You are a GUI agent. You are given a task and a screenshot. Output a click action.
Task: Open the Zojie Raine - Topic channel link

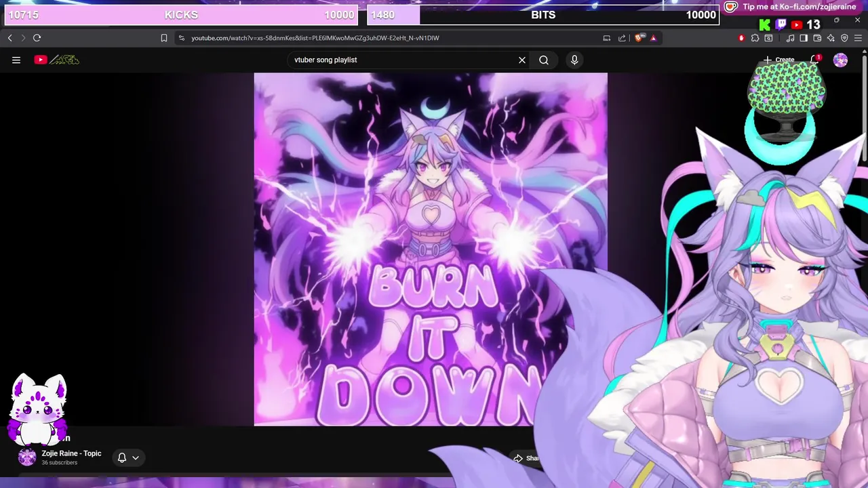pos(71,453)
